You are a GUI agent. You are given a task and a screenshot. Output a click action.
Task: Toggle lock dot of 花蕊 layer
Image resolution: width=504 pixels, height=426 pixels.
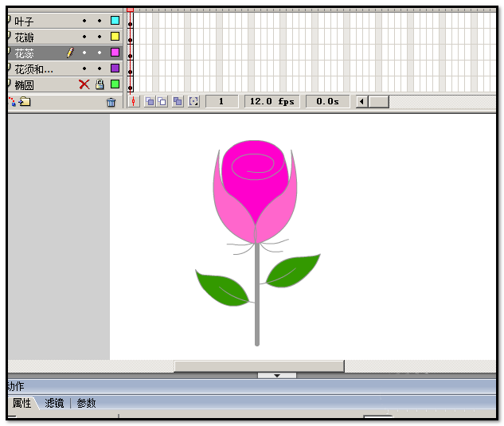tap(100, 53)
